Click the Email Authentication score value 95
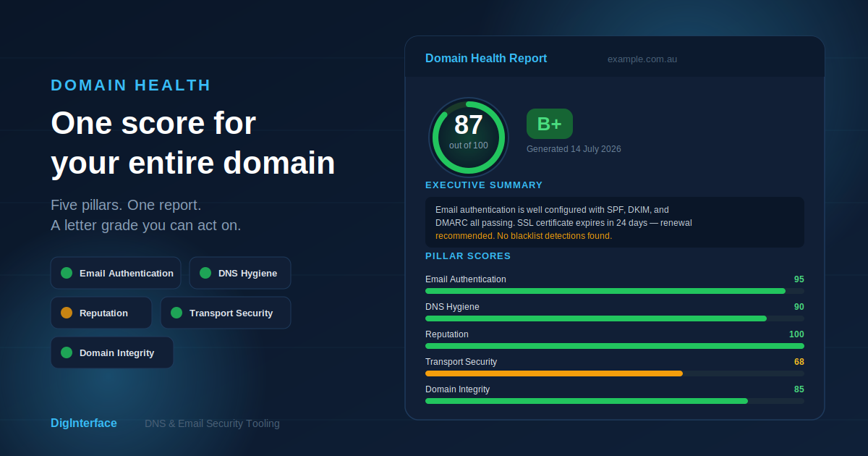This screenshot has width=868, height=456. [799, 279]
